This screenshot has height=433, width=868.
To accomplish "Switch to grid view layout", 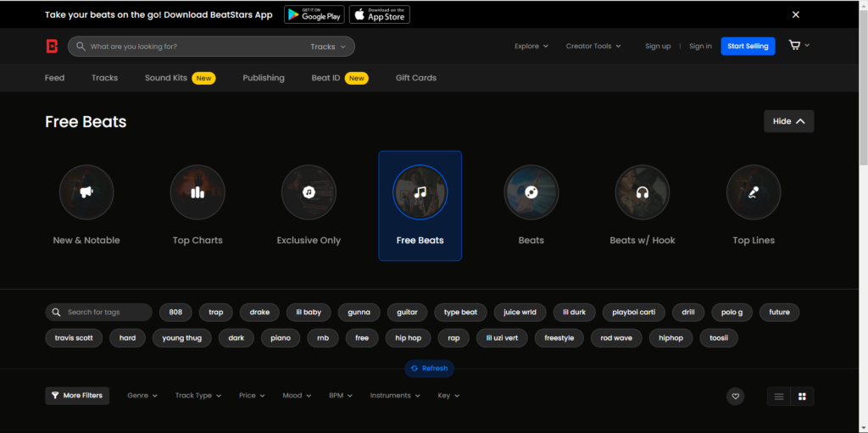I will click(801, 396).
